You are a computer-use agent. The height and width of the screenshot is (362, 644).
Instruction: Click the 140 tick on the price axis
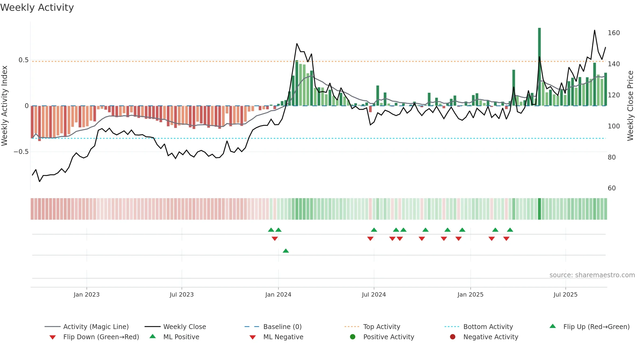click(614, 64)
